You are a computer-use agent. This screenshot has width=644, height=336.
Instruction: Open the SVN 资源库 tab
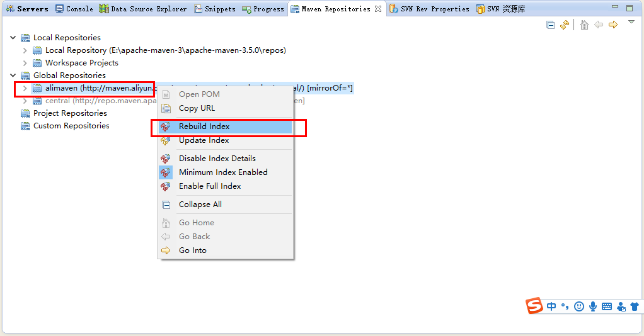(x=501, y=9)
